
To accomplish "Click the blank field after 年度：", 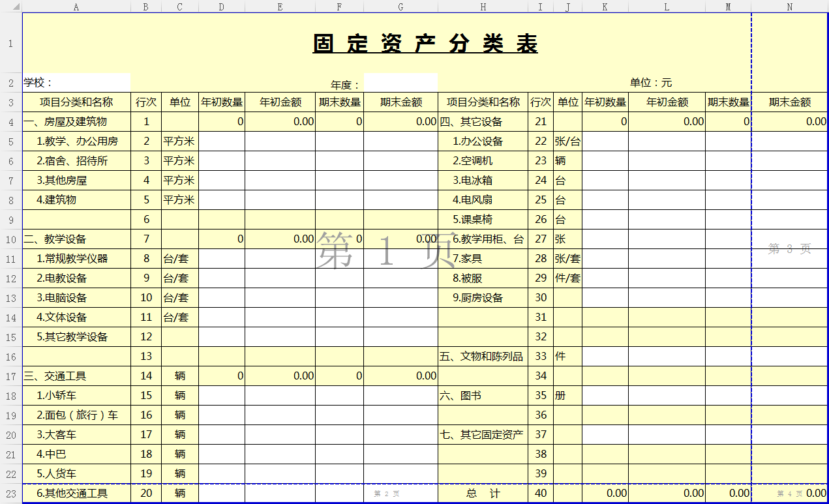I will point(400,83).
